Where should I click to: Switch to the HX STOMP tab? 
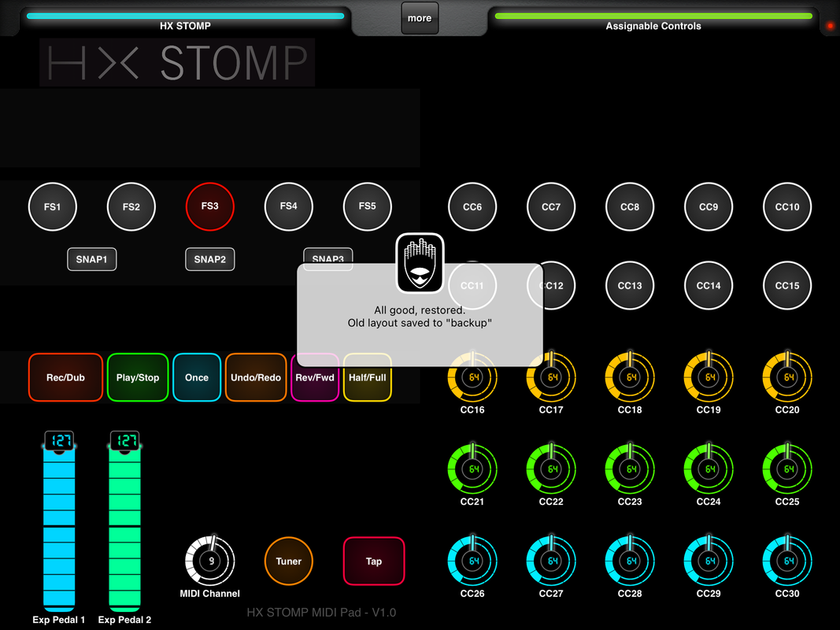(x=185, y=20)
